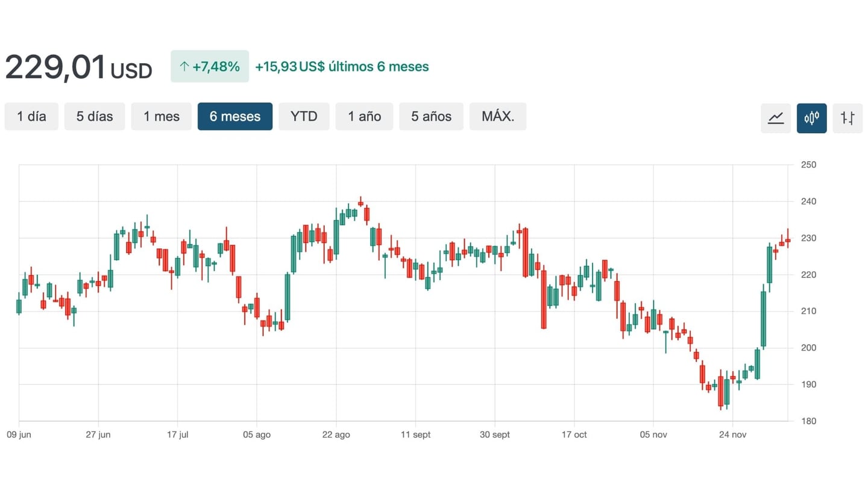Display the 5 años price history
The width and height of the screenshot is (868, 488).
[x=431, y=116]
